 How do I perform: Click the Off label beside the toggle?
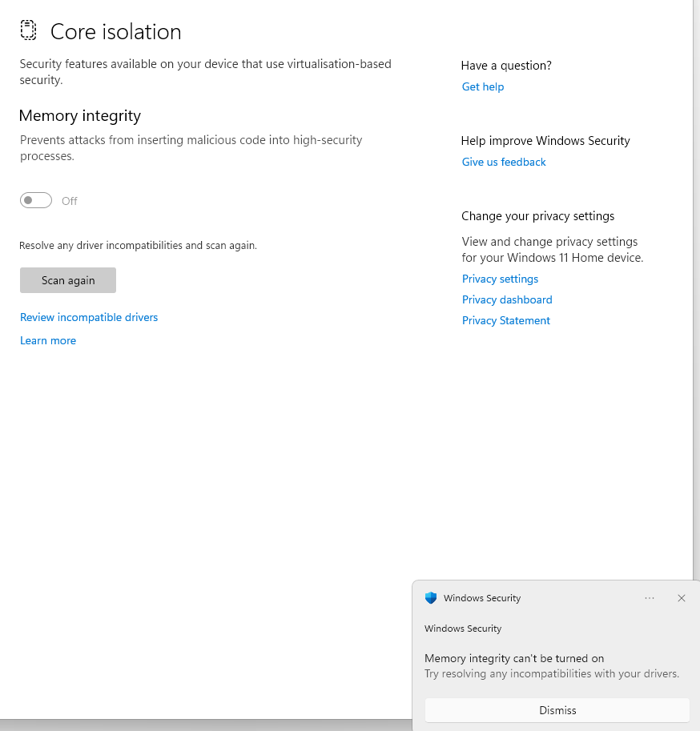(70, 201)
